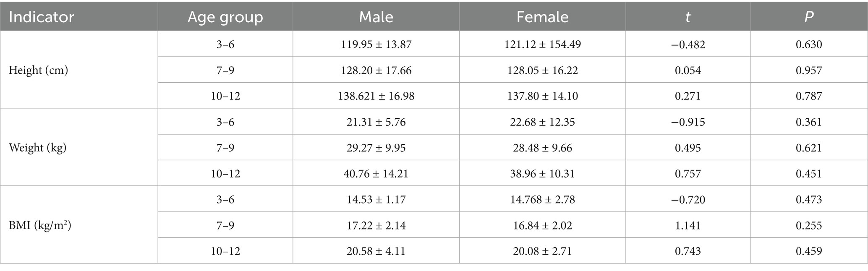This screenshot has width=868, height=271.
Task: Click t value 1.141
Action: pos(688,225)
